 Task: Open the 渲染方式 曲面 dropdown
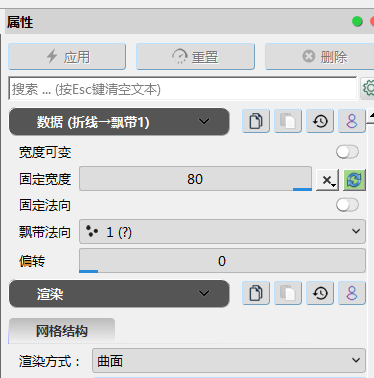click(x=229, y=361)
